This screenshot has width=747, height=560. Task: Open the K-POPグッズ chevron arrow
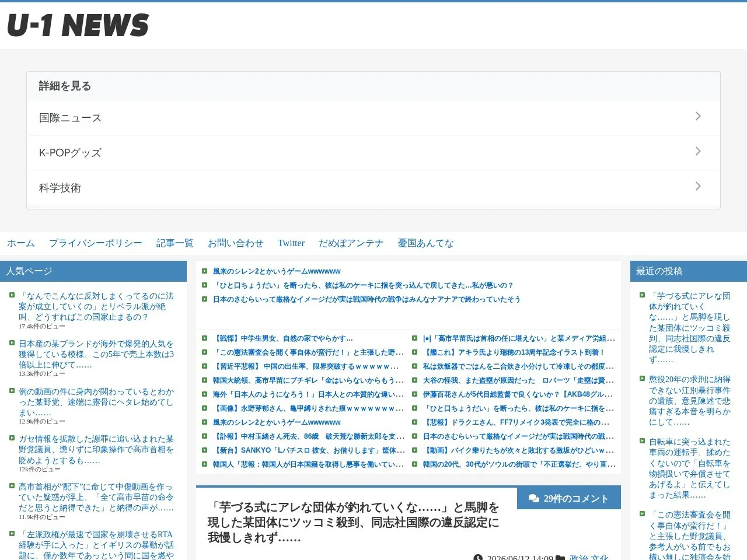click(698, 152)
